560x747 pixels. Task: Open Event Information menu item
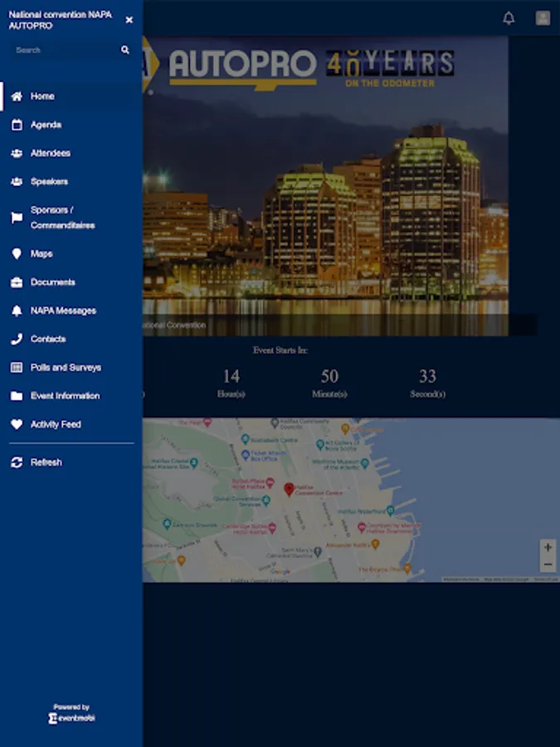71,396
